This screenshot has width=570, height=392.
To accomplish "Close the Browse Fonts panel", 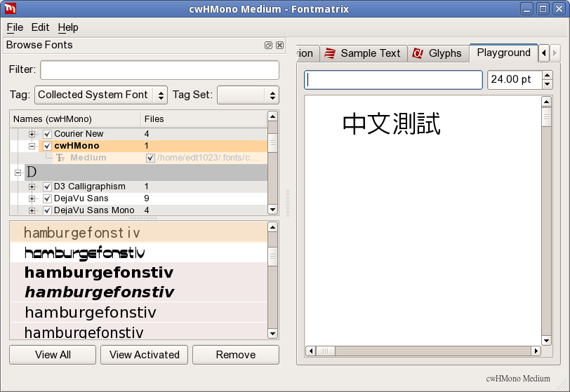I will [x=279, y=45].
